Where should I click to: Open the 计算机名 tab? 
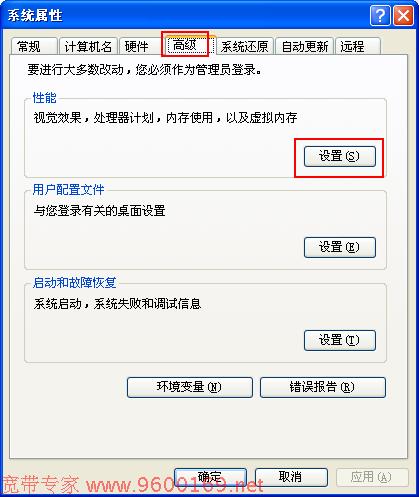pos(88,46)
